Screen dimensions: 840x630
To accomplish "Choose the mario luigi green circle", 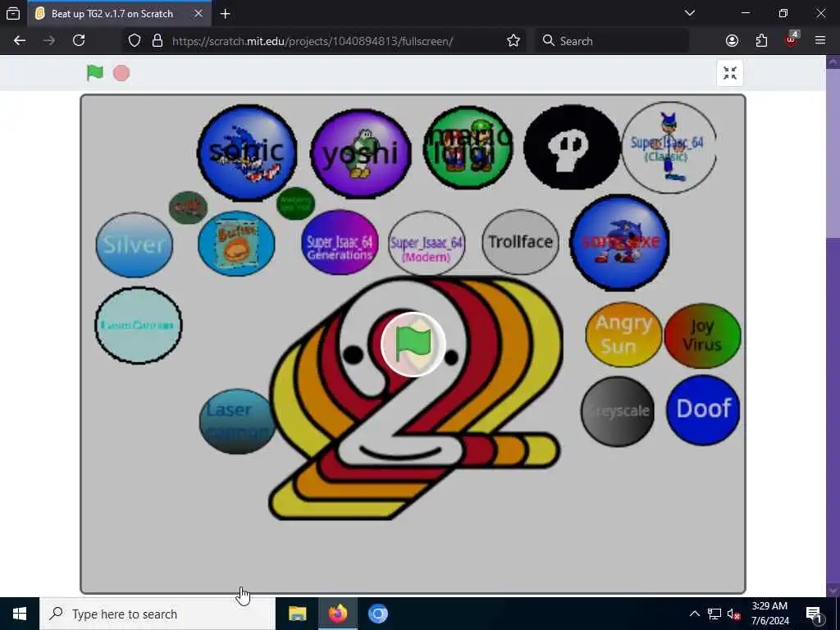I will 468,148.
